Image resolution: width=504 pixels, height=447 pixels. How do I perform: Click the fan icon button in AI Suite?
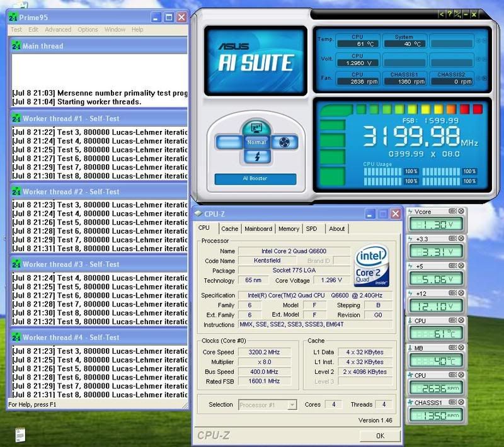284,142
